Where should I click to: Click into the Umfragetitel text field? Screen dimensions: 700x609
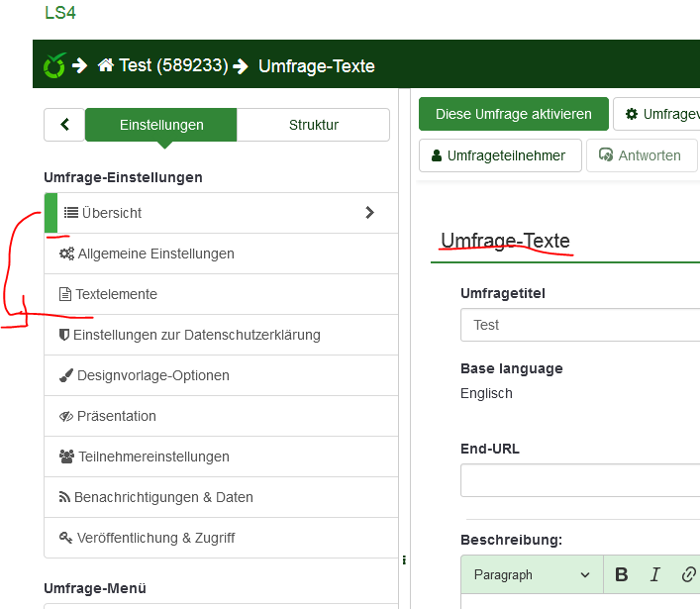point(579,325)
